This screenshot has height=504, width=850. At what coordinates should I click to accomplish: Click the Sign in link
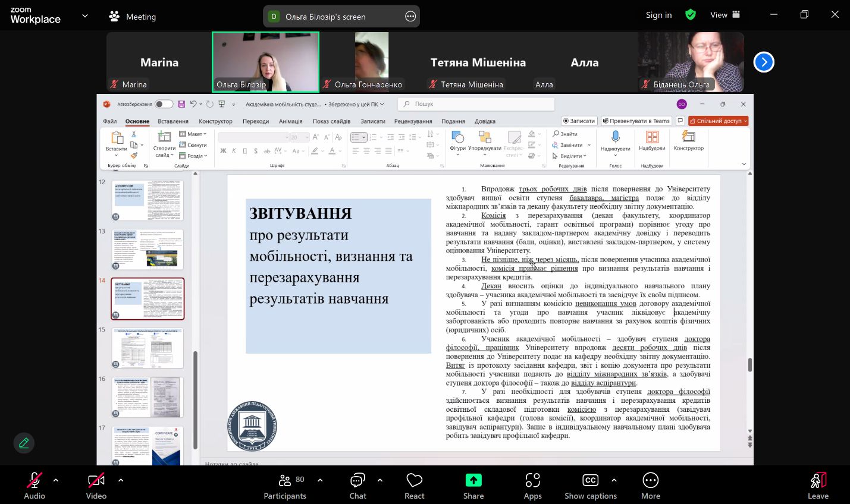click(658, 15)
